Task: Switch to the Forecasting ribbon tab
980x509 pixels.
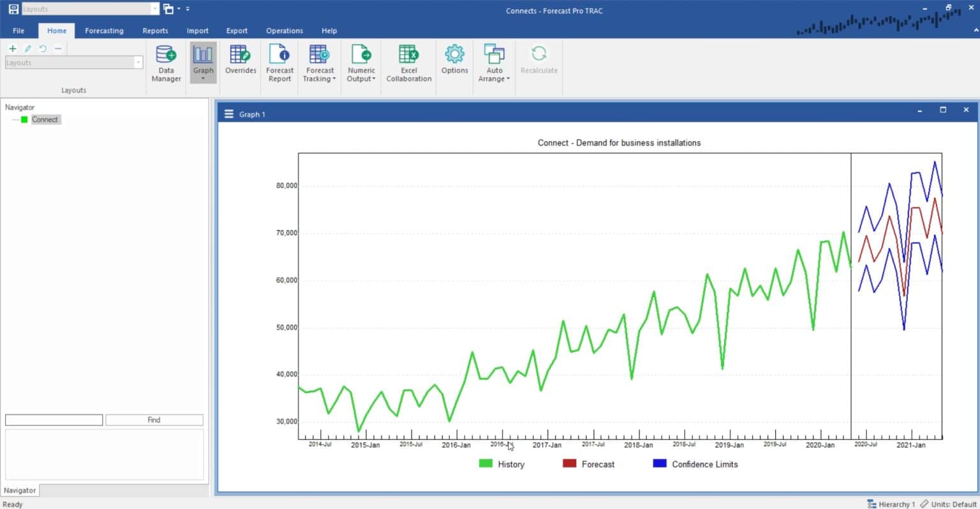Action: click(104, 31)
